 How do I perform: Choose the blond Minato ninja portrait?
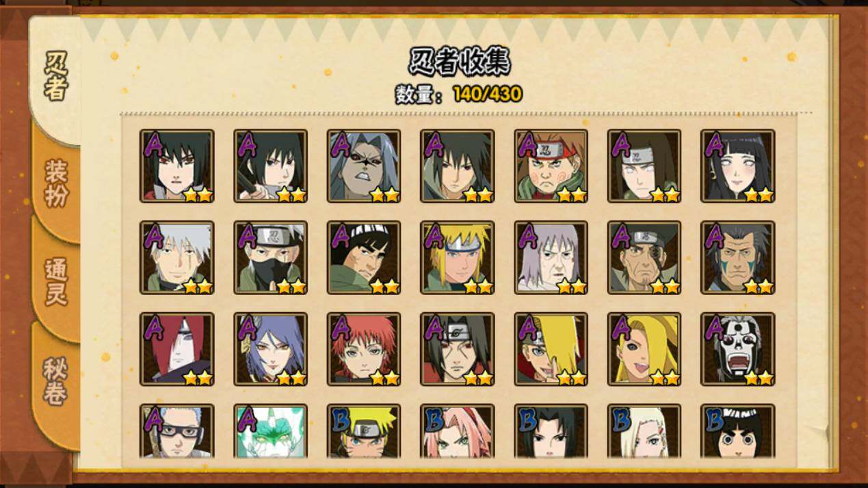coord(457,257)
